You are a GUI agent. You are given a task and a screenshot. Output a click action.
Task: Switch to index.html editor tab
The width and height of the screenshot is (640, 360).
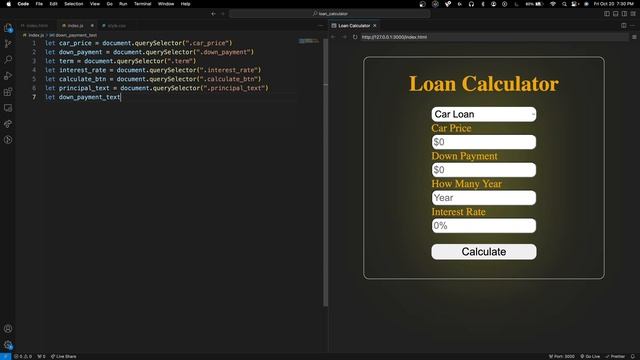pos(35,25)
